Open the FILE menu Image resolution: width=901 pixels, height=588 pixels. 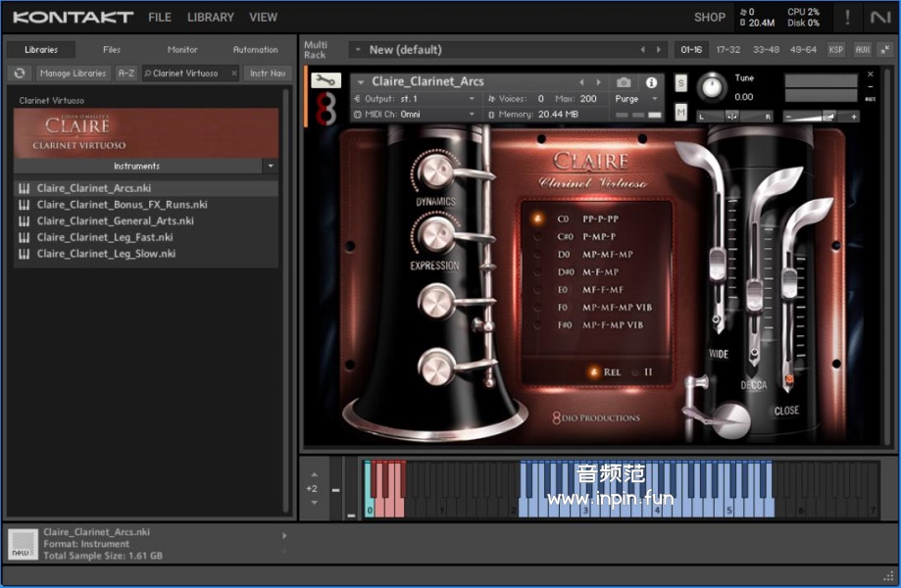click(159, 18)
